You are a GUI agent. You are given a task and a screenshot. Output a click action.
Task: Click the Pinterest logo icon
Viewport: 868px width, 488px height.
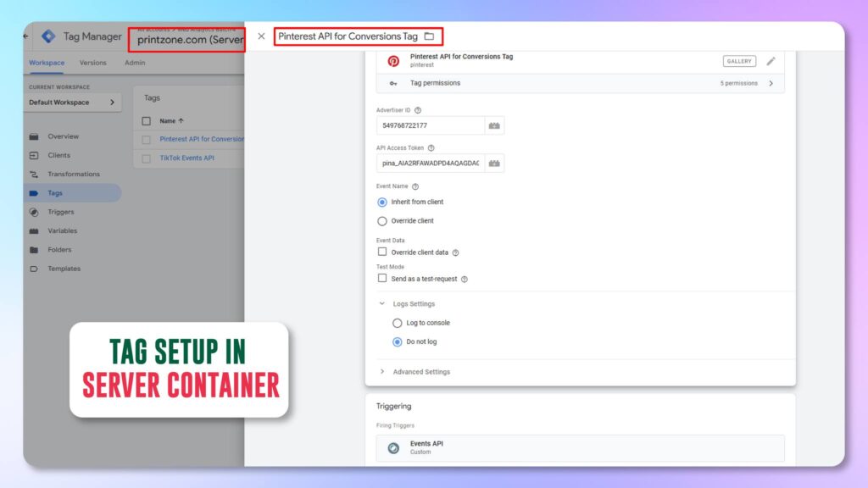click(x=393, y=61)
